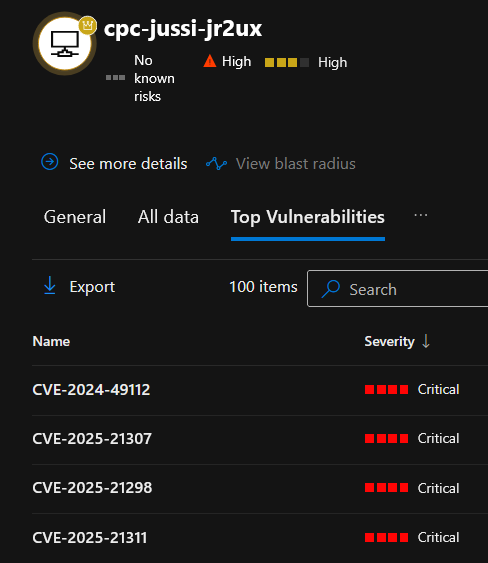Switch to the All data tab
Image resolution: width=488 pixels, height=563 pixels.
(168, 217)
